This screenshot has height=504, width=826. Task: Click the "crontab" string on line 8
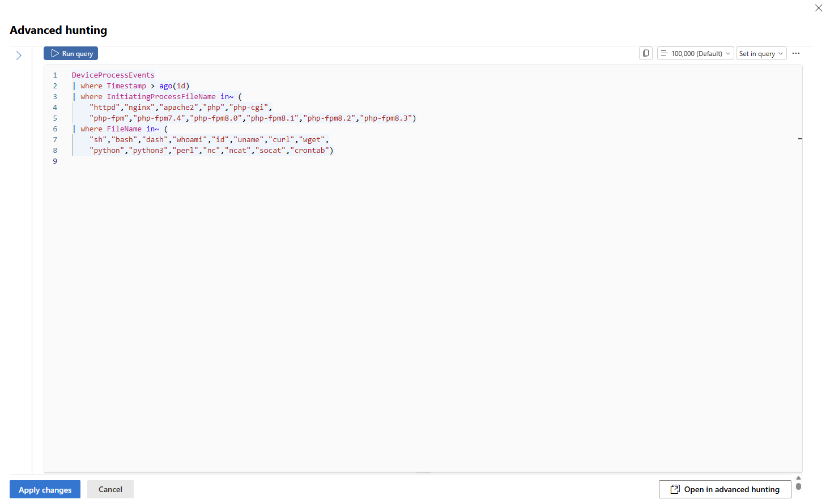coord(309,150)
